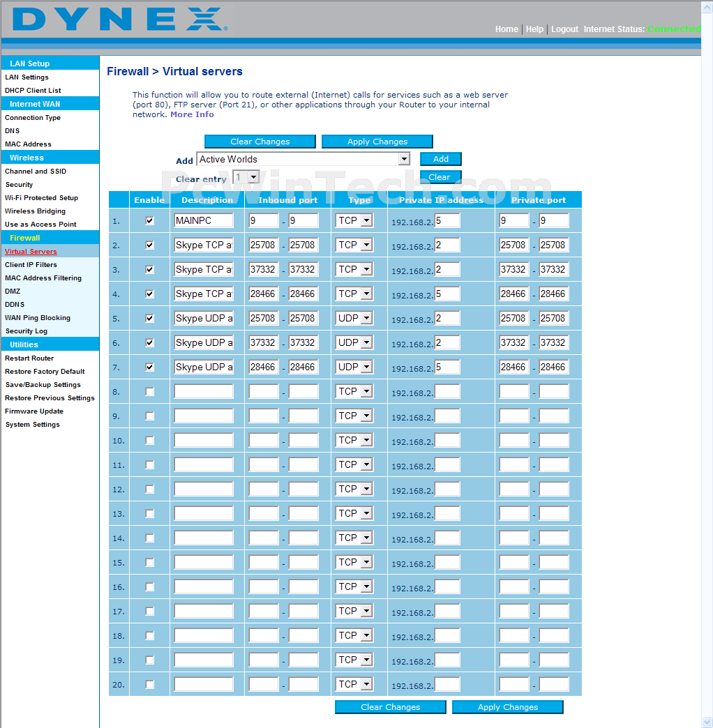Open the MAC Address page under Internet WAN
The width and height of the screenshot is (713, 728).
(x=29, y=144)
